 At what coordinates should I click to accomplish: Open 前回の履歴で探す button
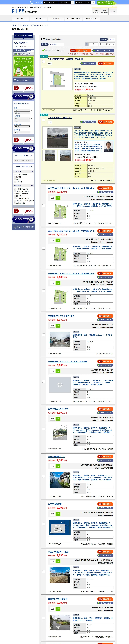coord(51,2)
